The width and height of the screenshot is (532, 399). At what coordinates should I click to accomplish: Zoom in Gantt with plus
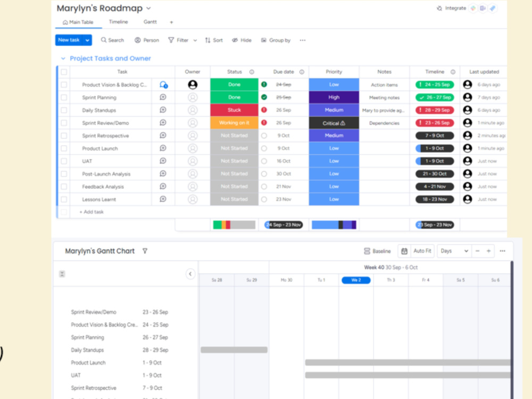pos(488,251)
